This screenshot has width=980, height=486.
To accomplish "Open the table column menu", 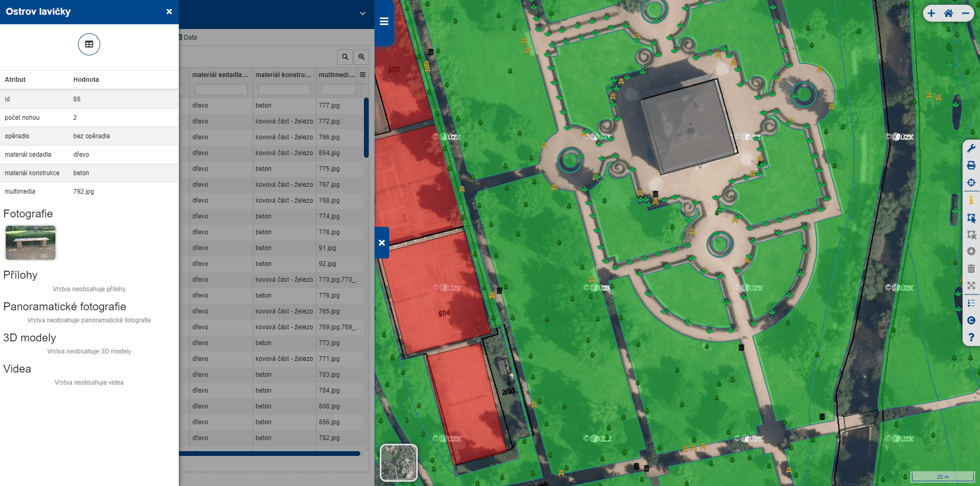I will (x=363, y=75).
